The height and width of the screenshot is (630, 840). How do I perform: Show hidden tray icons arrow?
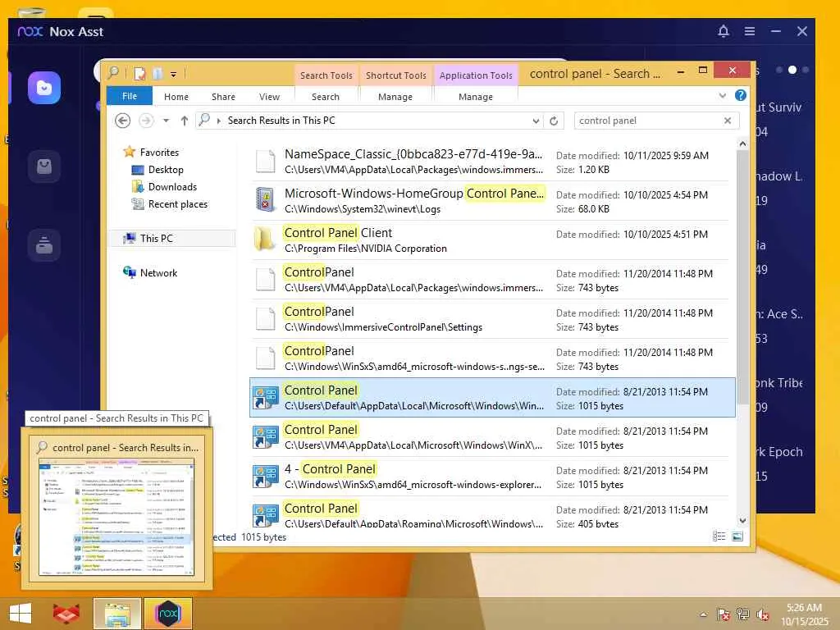click(x=703, y=615)
